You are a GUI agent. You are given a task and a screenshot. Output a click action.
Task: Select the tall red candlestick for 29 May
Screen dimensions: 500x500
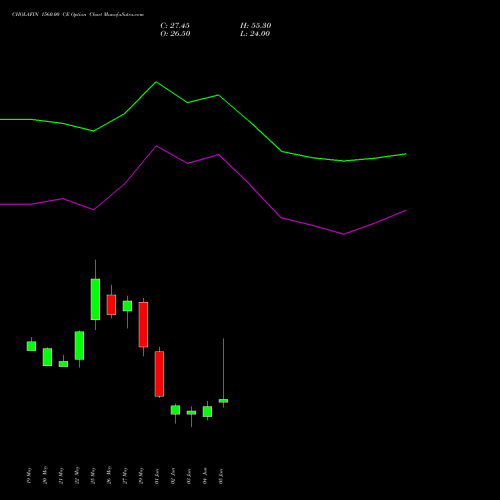(x=143, y=325)
